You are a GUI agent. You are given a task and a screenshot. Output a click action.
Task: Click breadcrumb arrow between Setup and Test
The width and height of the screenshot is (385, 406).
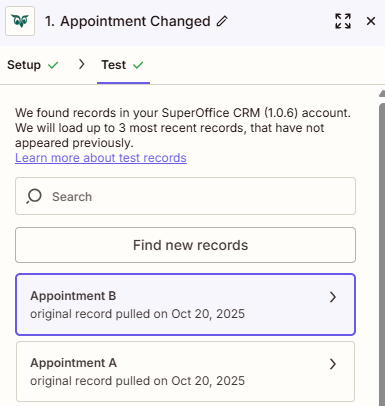81,64
